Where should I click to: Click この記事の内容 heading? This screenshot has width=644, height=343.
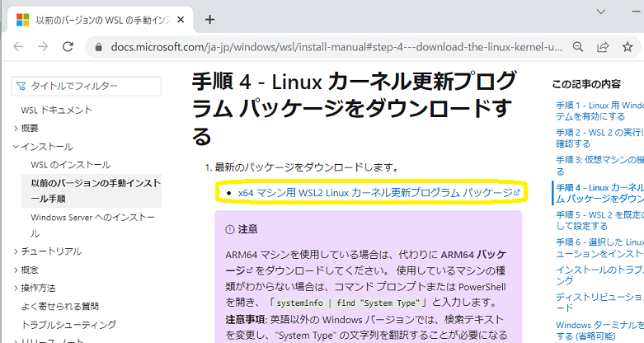pos(586,84)
